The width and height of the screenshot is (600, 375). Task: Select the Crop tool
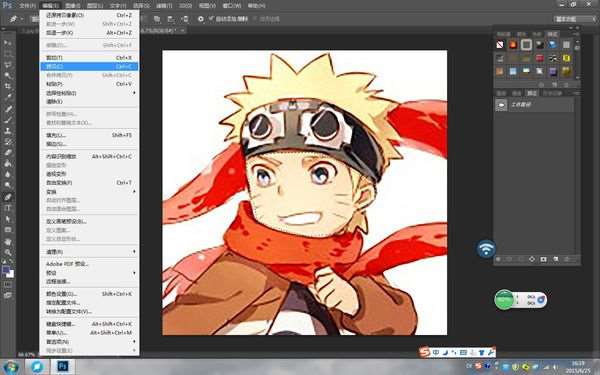[x=8, y=86]
